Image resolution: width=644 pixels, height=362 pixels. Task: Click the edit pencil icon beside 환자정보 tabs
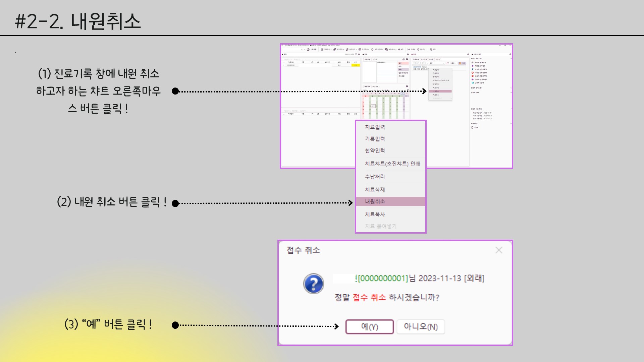tap(404, 59)
